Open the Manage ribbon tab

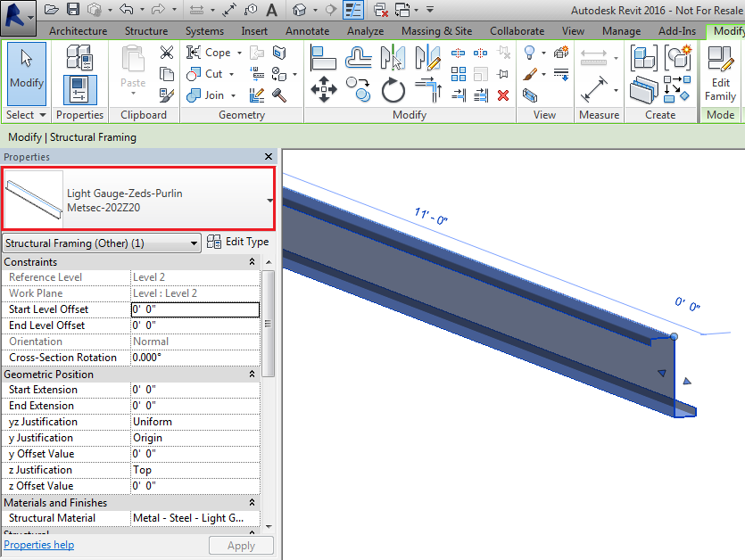point(622,31)
